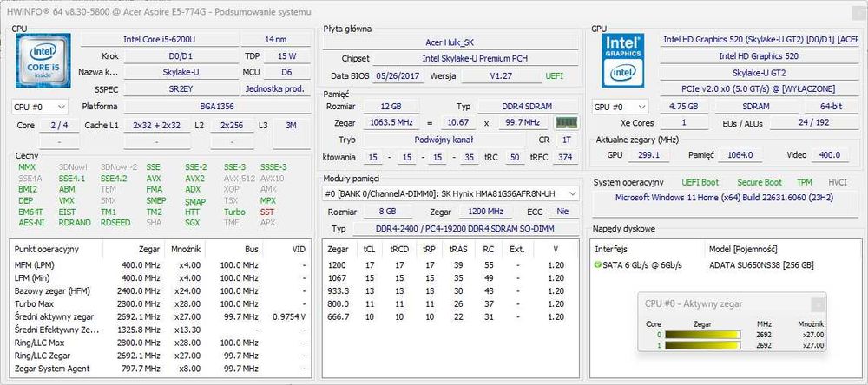
Task: Click the CR value 1T
Action: pos(566,140)
